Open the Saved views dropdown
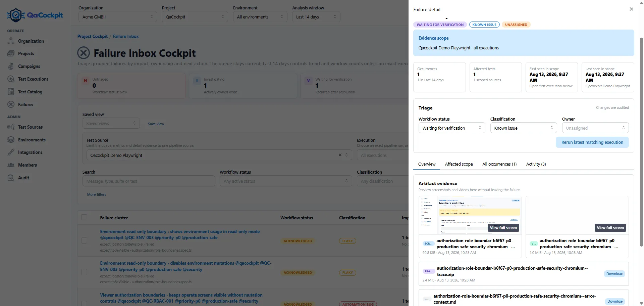 [x=111, y=123]
